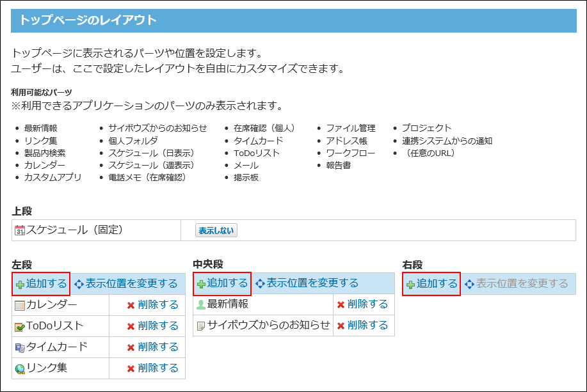587x392 pixels.
Task: Click アドレス帳 in available parts list
Action: click(347, 141)
